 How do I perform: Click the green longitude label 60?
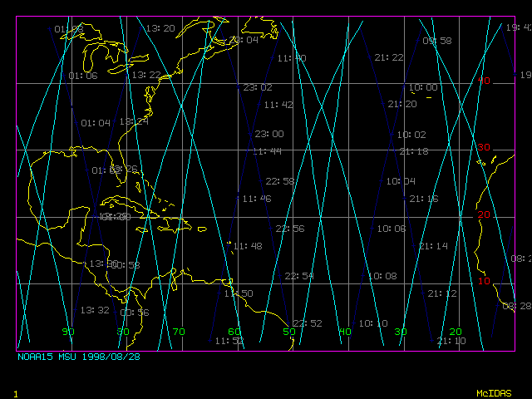(234, 332)
